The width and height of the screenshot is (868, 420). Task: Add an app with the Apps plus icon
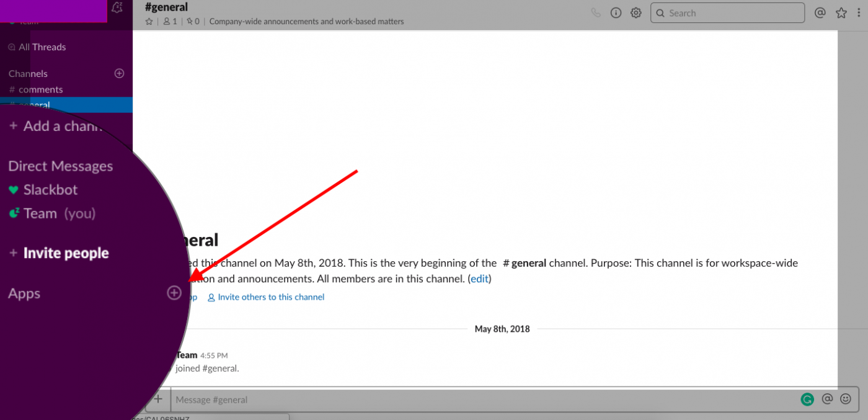(x=174, y=293)
